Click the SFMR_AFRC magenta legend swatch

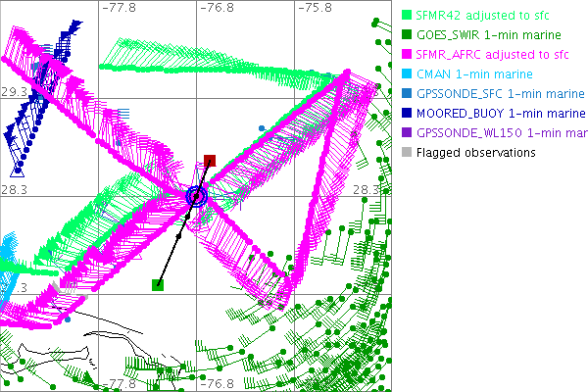tap(407, 55)
